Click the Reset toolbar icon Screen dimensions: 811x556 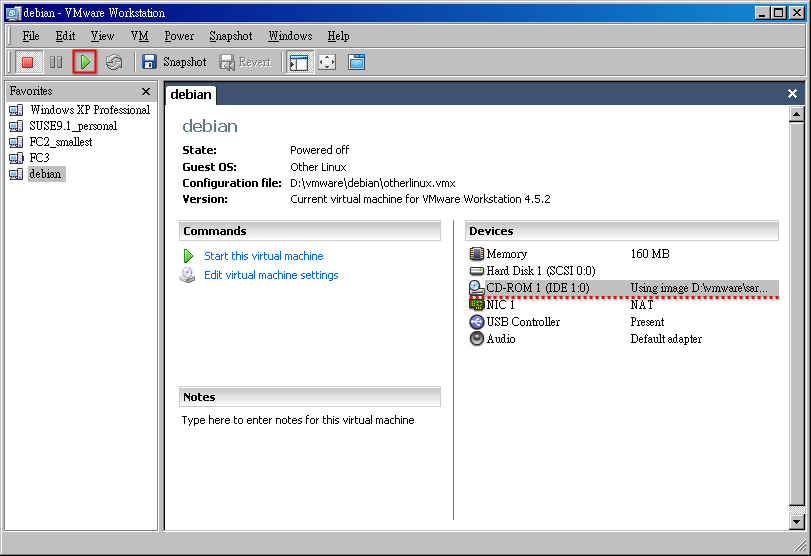[114, 62]
